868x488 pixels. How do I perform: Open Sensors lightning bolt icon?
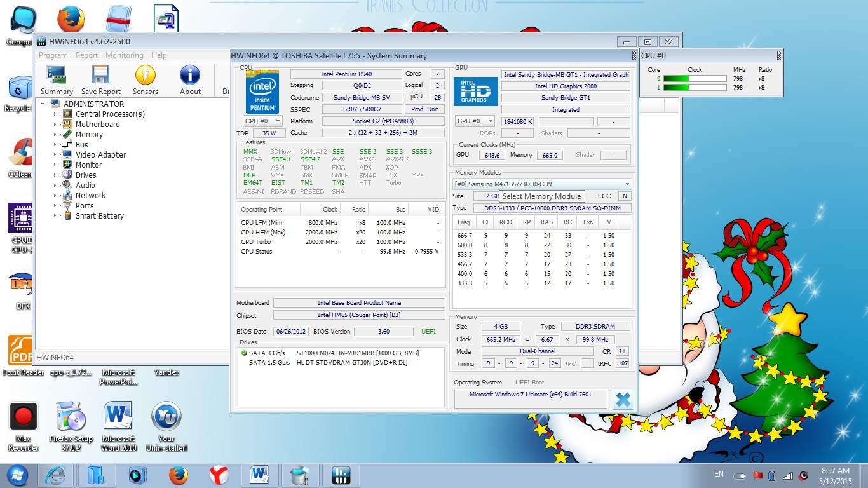pos(146,80)
